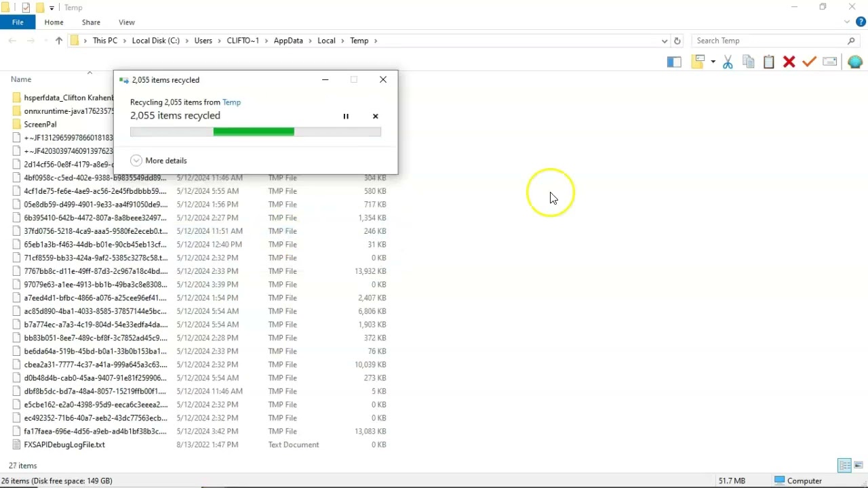Select the hsperfdata_Clifton folder
This screenshot has width=868, height=488.
62,98
